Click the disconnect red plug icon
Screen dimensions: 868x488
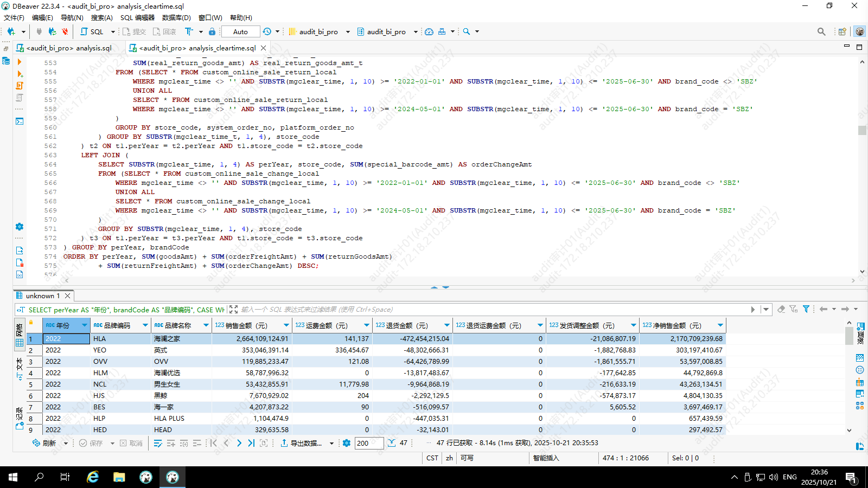[x=65, y=31]
